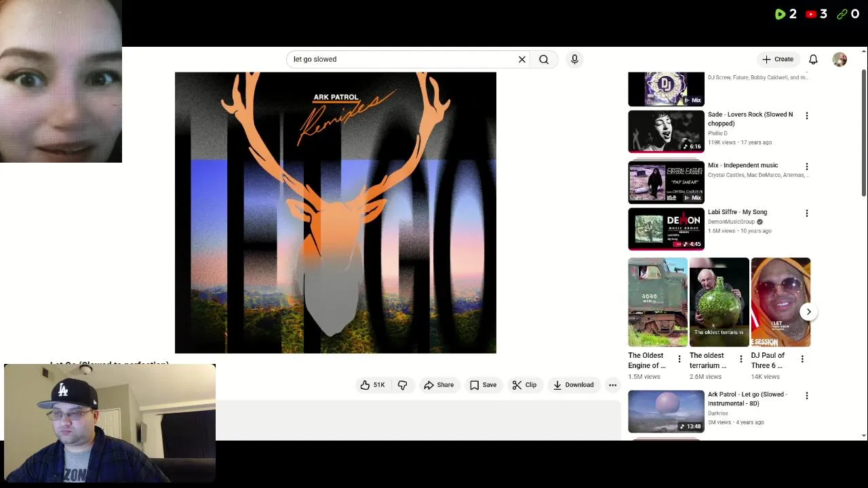Open 'Mix - Independent music' title
This screenshot has width=868, height=488.
(x=743, y=165)
